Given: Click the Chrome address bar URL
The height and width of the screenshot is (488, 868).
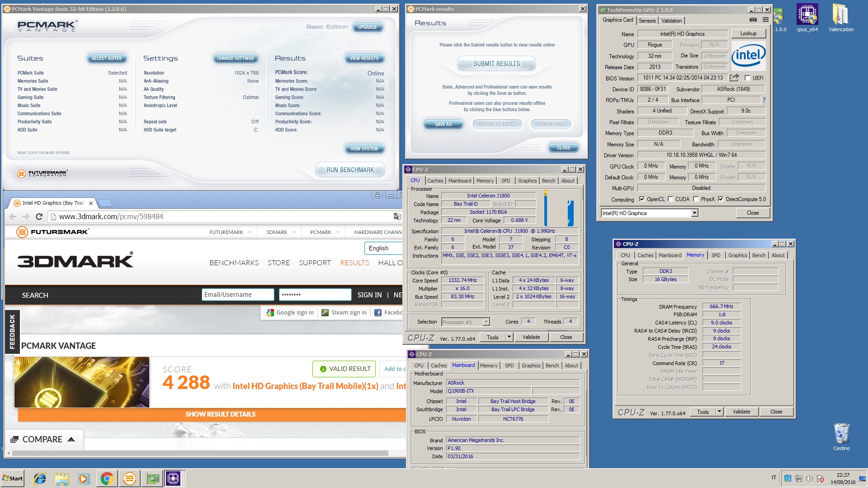Looking at the screenshot, I should pyautogui.click(x=111, y=216).
